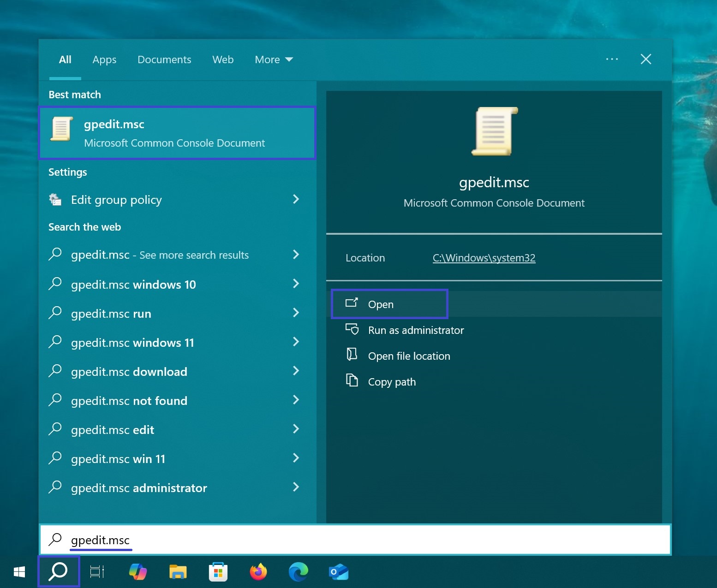Launch Firefox from the taskbar
Viewport: 717px width, 588px height.
pyautogui.click(x=258, y=572)
